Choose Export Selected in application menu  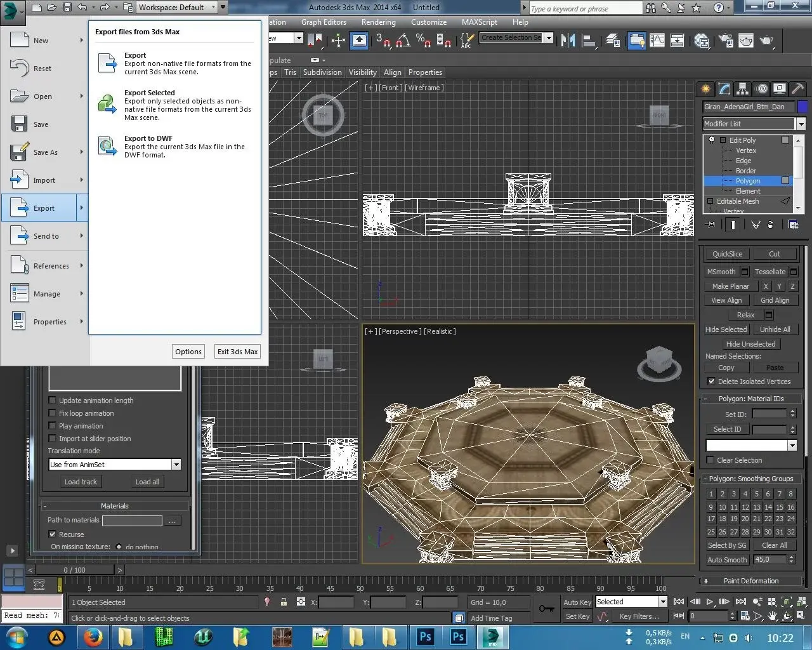coord(174,105)
